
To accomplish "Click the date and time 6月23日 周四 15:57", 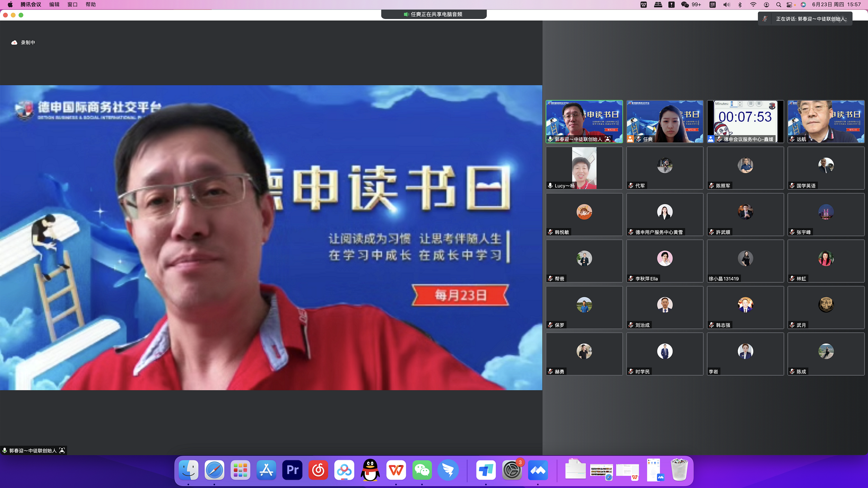I will tap(836, 4).
